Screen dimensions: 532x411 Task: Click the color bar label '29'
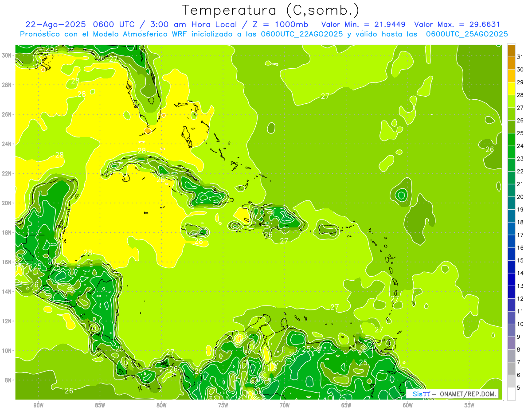click(x=520, y=82)
